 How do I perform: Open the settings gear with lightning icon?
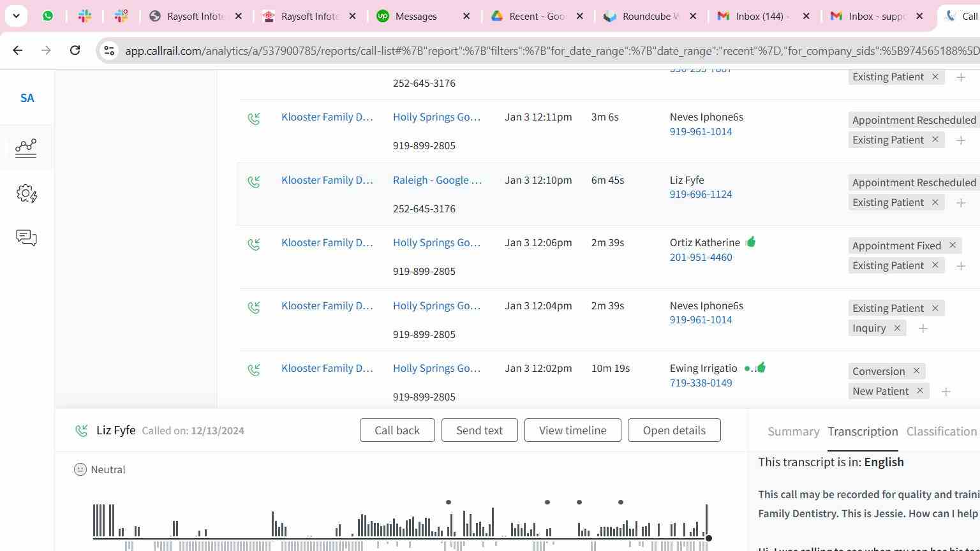coord(26,193)
